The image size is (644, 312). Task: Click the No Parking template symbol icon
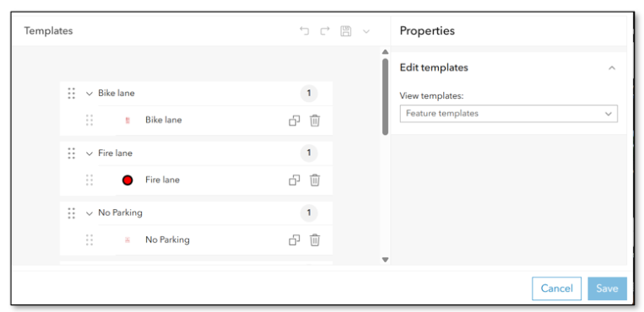coord(127,239)
